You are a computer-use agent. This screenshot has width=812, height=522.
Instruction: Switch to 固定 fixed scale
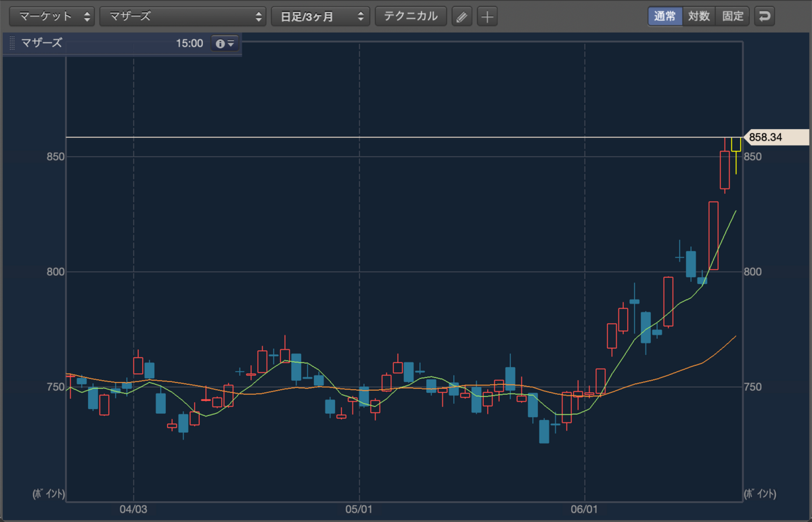pyautogui.click(x=733, y=16)
